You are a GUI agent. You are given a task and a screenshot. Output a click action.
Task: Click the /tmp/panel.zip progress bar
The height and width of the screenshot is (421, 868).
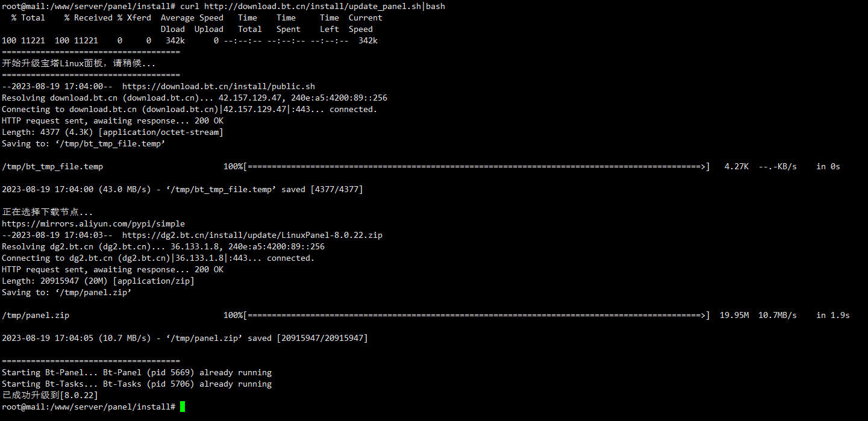(467, 315)
